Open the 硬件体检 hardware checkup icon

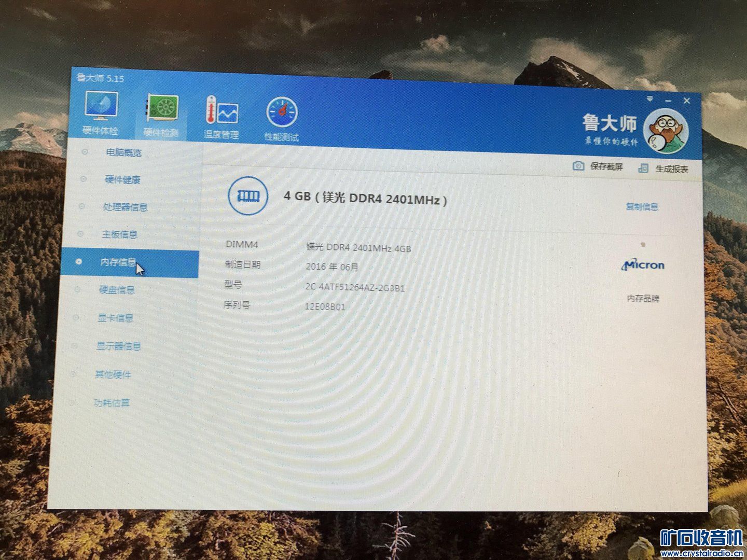(101, 114)
